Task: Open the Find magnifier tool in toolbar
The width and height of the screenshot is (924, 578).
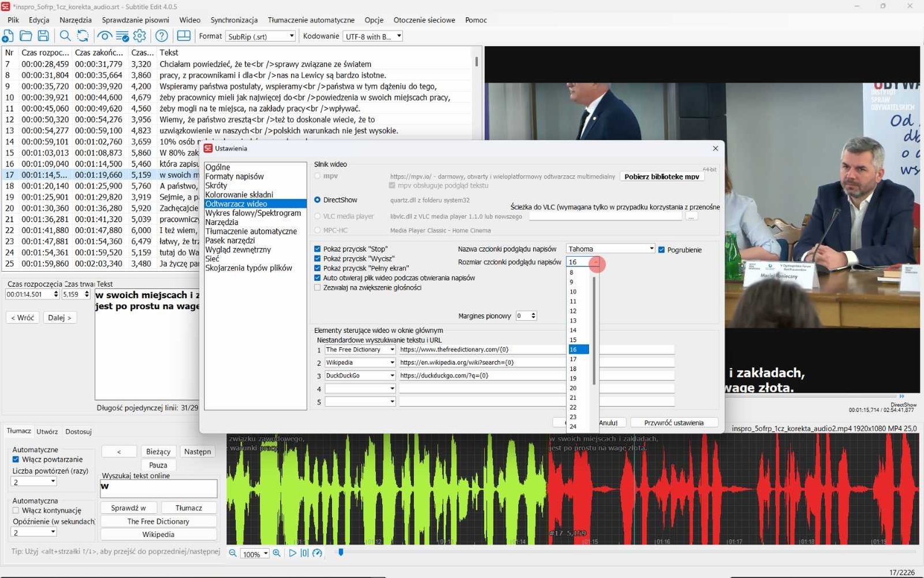Action: (x=65, y=36)
